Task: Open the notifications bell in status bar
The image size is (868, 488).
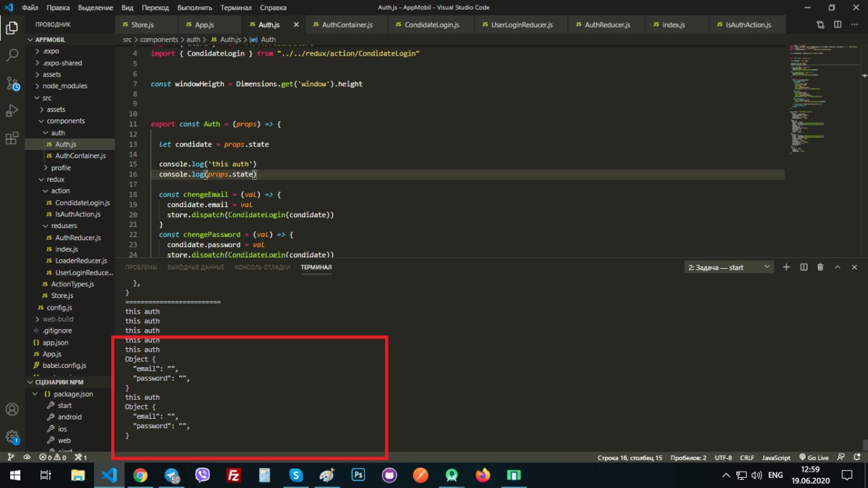Action: coord(857,457)
